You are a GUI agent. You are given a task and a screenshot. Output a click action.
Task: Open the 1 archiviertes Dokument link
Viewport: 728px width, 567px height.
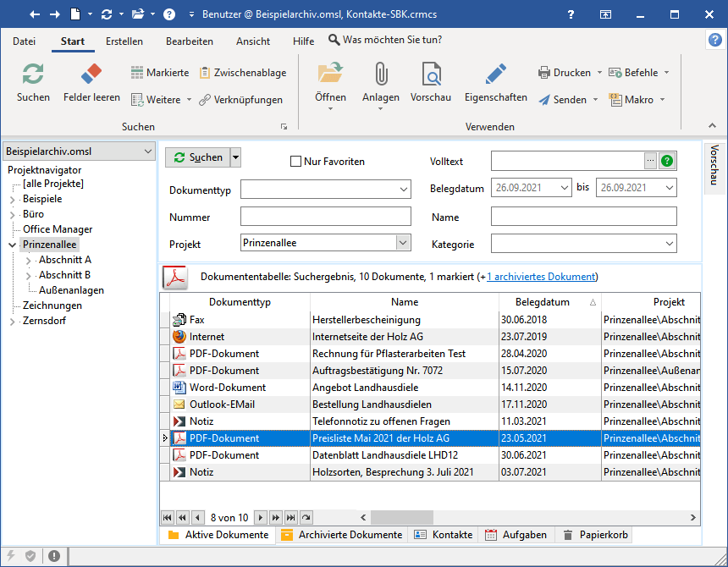click(541, 277)
